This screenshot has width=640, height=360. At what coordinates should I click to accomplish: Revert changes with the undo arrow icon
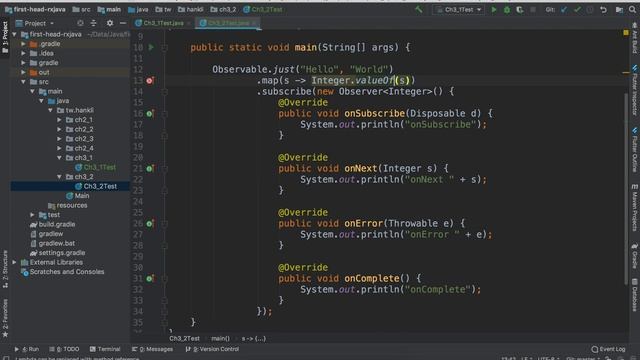tap(603, 9)
